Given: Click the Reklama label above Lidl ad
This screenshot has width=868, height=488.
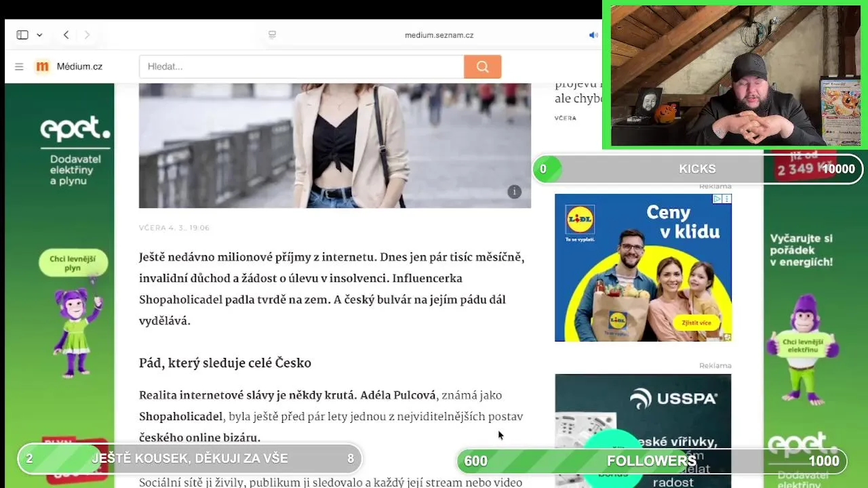Looking at the screenshot, I should pos(715,186).
